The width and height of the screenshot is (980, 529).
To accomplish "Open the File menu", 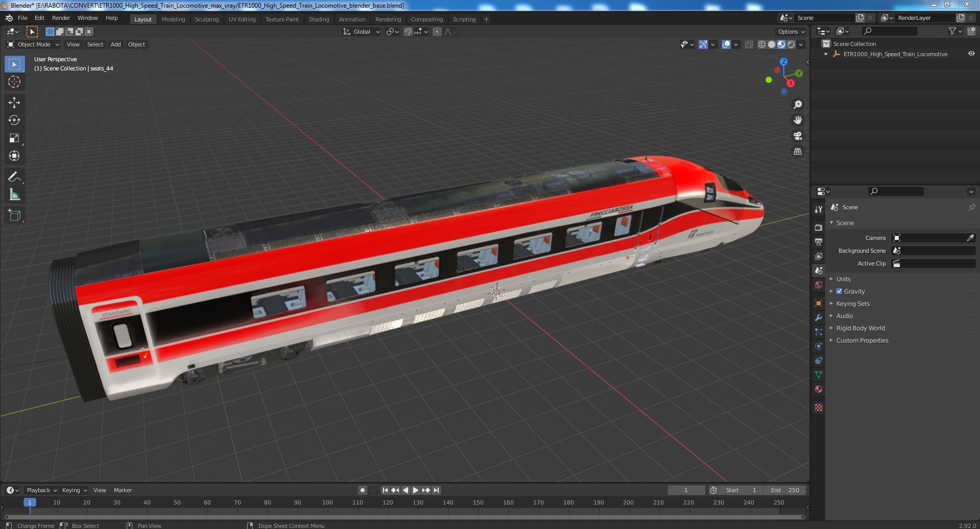I will pyautogui.click(x=22, y=18).
